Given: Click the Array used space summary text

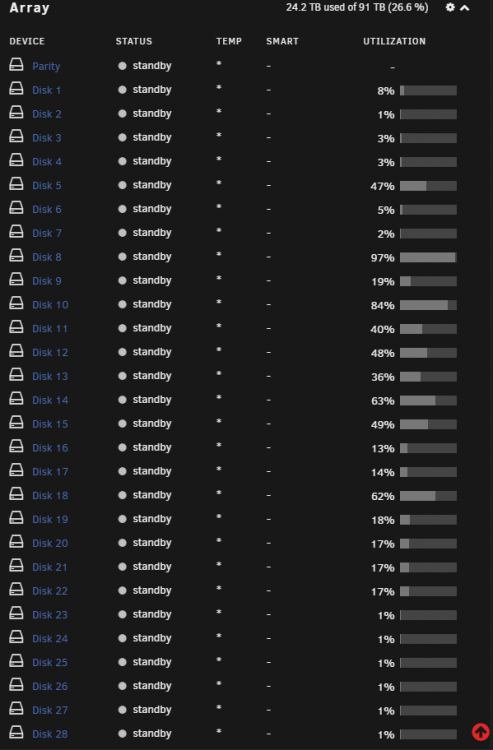Looking at the screenshot, I should [x=357, y=7].
